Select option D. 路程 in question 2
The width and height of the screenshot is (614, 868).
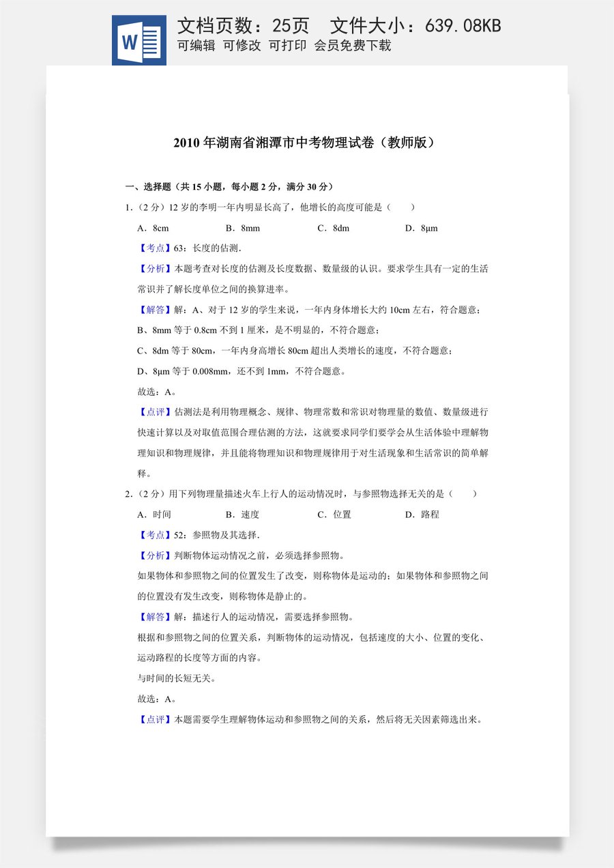[x=422, y=515]
